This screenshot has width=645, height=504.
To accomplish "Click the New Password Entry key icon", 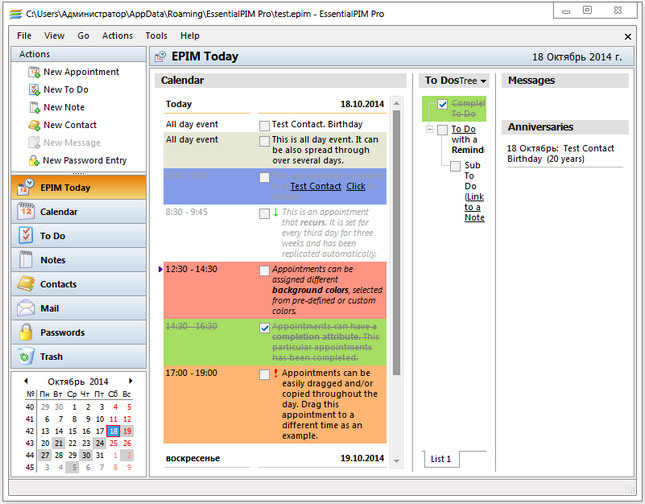I will tap(34, 160).
